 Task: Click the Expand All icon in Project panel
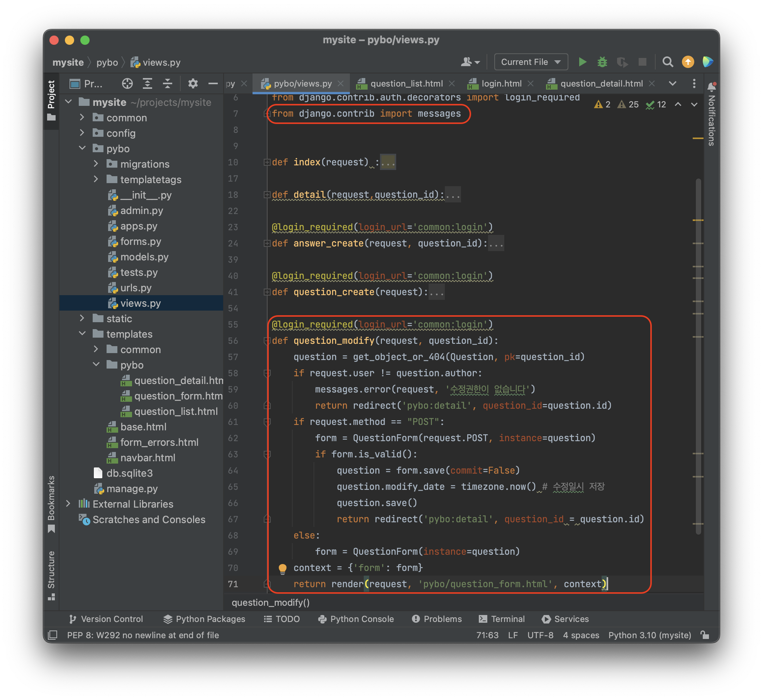pos(148,83)
